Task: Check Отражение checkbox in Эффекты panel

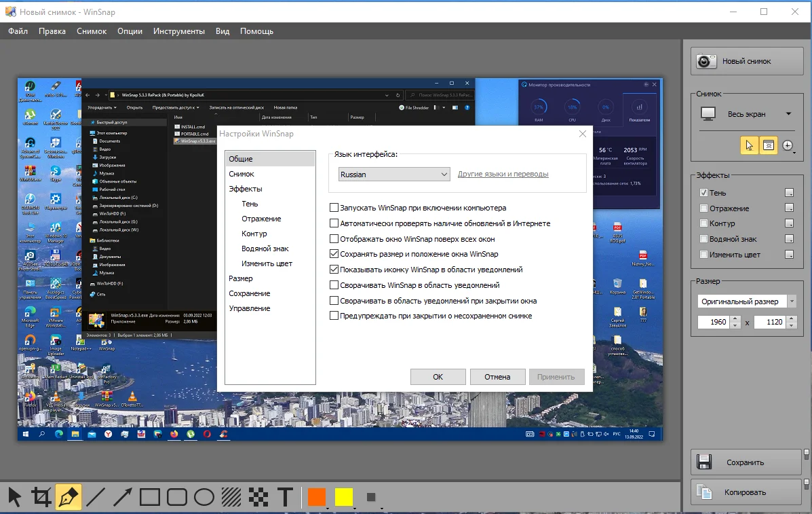Action: (703, 208)
